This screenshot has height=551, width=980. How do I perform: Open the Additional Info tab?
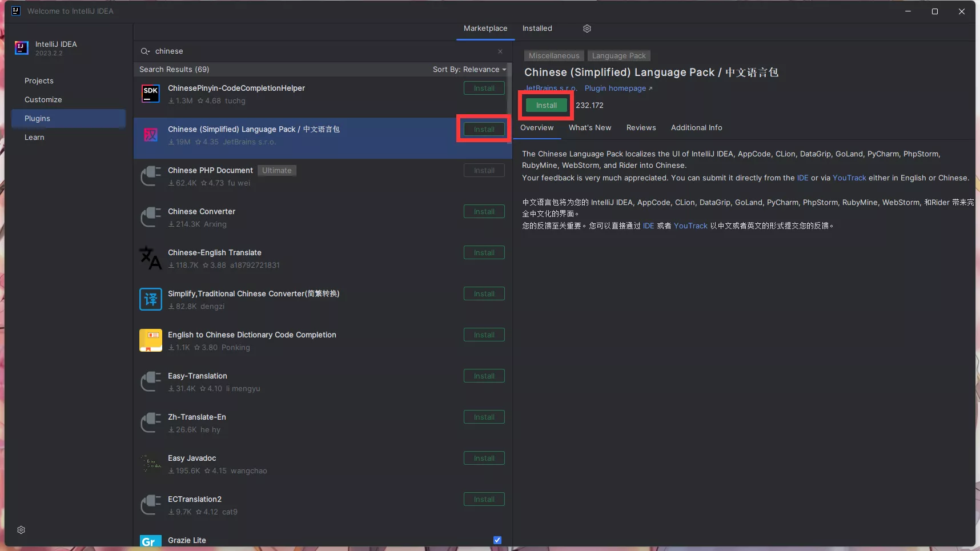coord(697,128)
